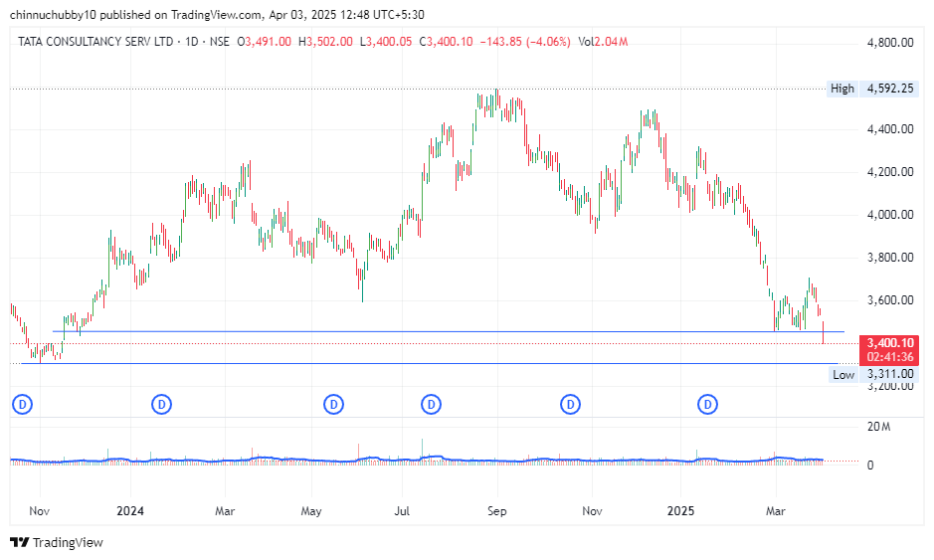
Task: Click the dividend marker near May
Action: tap(333, 405)
